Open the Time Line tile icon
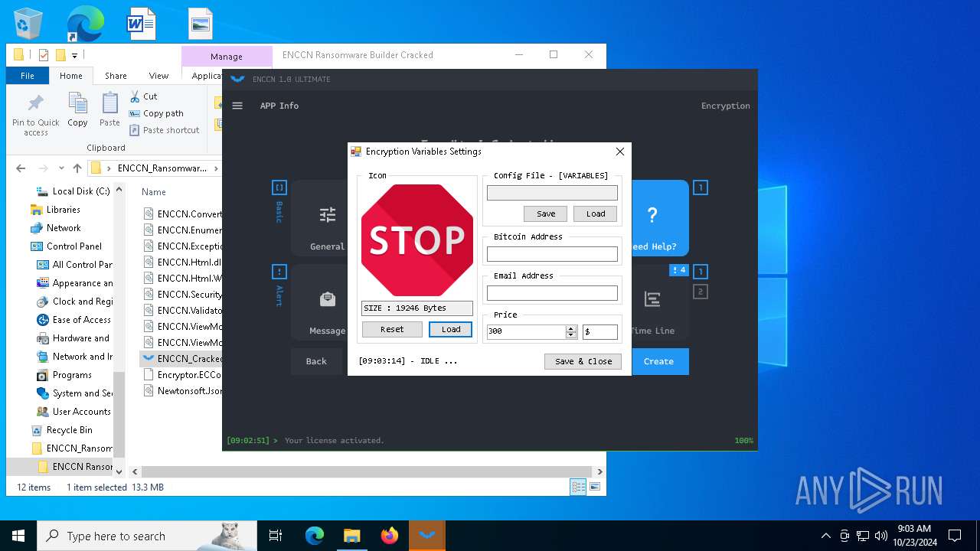 tap(652, 299)
